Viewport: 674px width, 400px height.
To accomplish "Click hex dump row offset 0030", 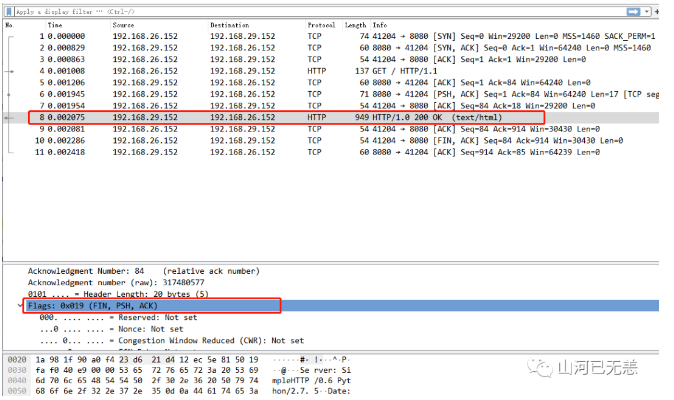I will point(17,370).
